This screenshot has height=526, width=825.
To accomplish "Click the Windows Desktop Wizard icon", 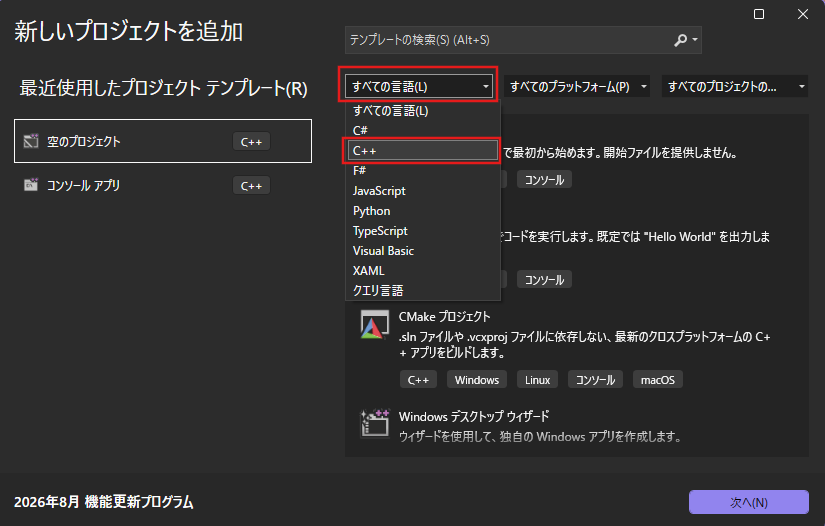I will click(374, 423).
